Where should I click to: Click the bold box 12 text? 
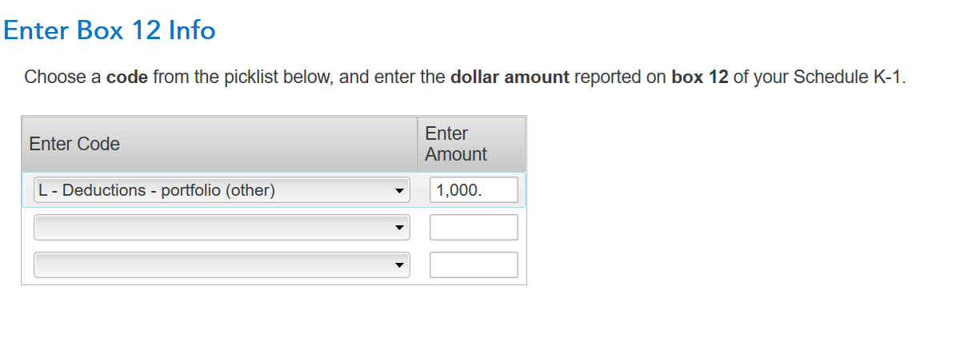click(700, 78)
